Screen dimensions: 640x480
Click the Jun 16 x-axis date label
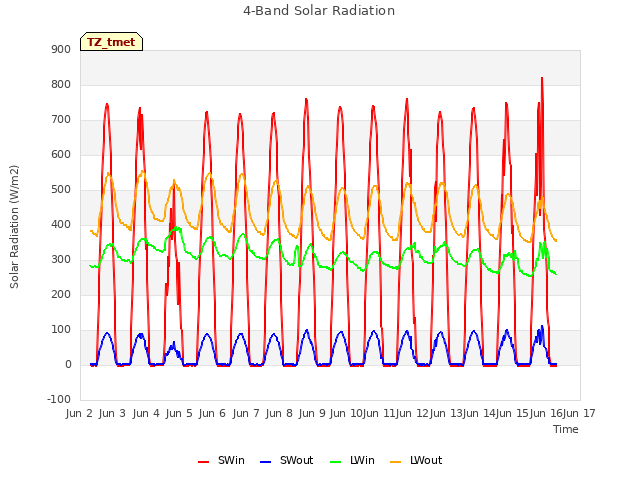(x=546, y=413)
